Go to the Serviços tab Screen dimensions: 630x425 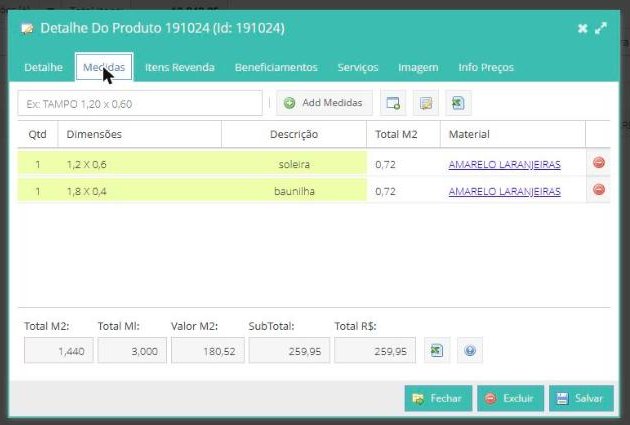click(x=358, y=67)
